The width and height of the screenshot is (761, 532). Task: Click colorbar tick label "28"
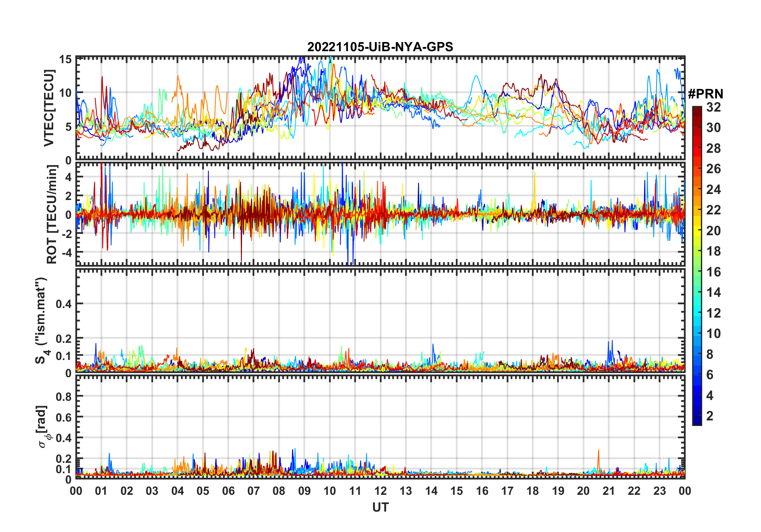click(713, 148)
